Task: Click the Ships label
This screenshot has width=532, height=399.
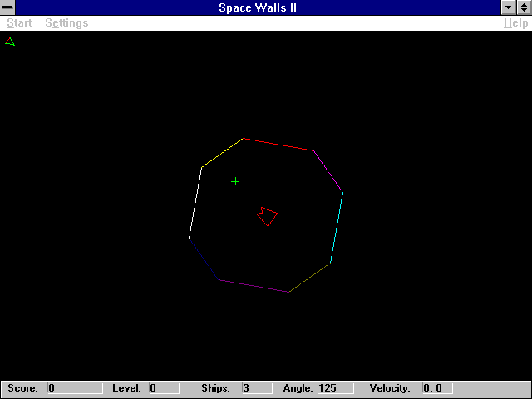Action: coord(215,388)
